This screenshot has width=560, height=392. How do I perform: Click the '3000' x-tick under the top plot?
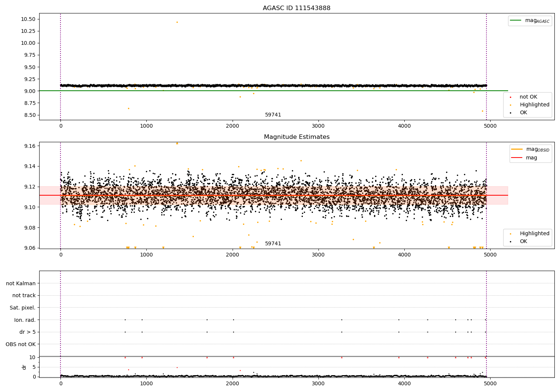[318, 126]
